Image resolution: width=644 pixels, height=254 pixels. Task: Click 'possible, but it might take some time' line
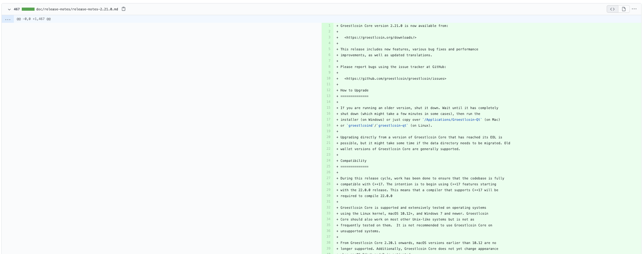click(425, 143)
